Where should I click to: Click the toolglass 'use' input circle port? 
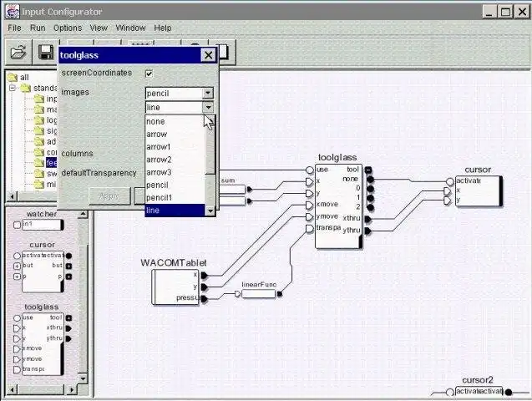point(309,170)
